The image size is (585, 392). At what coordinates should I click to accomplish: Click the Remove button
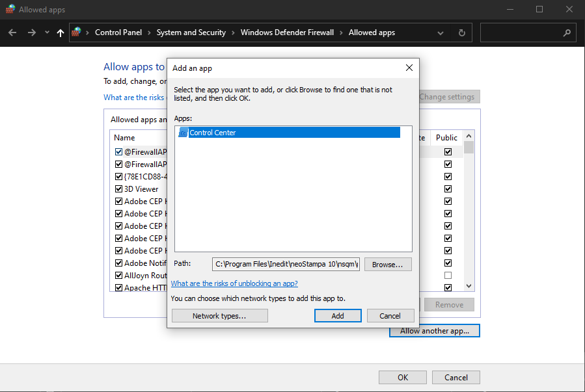(x=449, y=304)
